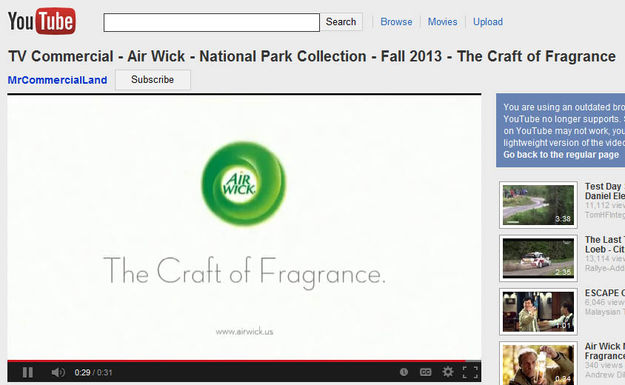Image resolution: width=625 pixels, height=385 pixels.
Task: Subscribe to the MrCommercialLand channel
Action: point(153,80)
